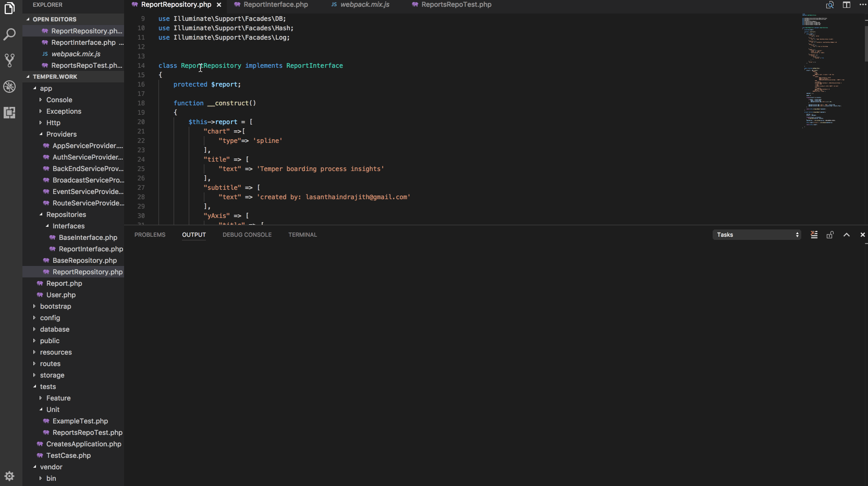Expand the database folder
868x486 pixels.
point(73,330)
